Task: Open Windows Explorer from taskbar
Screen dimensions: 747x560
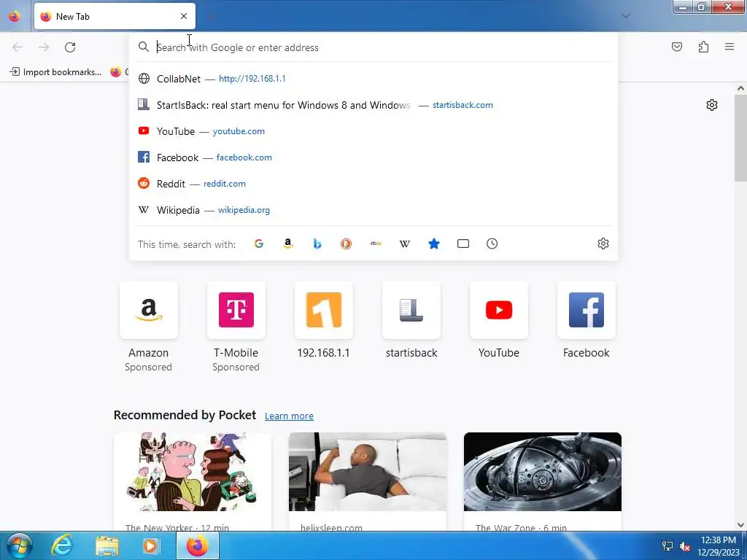Action: coord(107,545)
